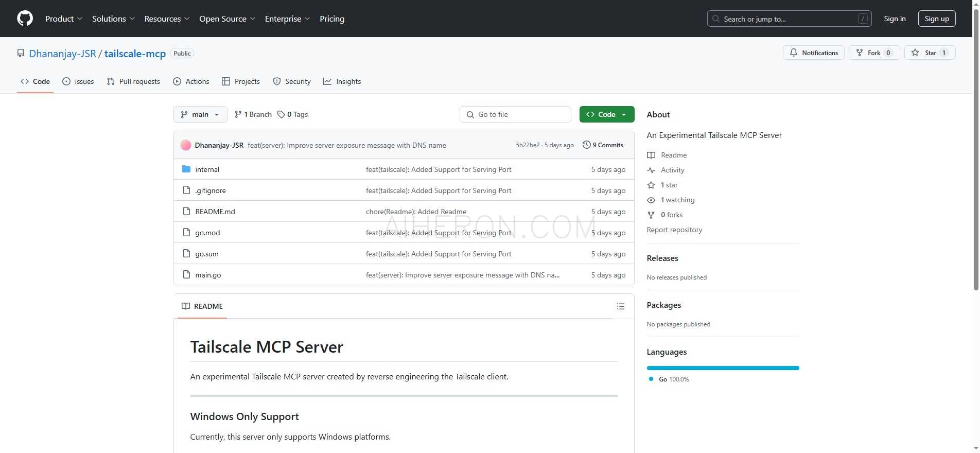Open the README.md file name
The width and height of the screenshot is (980, 453).
tap(215, 212)
